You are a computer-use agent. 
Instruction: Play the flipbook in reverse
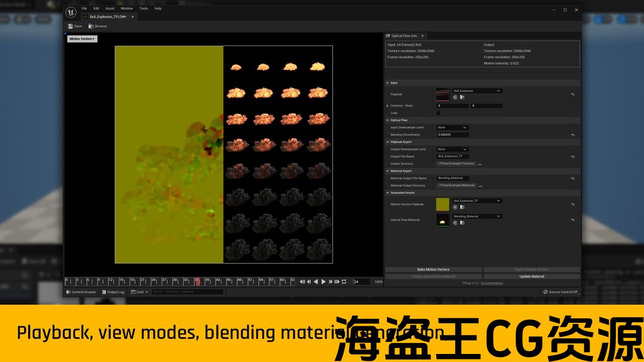[316, 282]
